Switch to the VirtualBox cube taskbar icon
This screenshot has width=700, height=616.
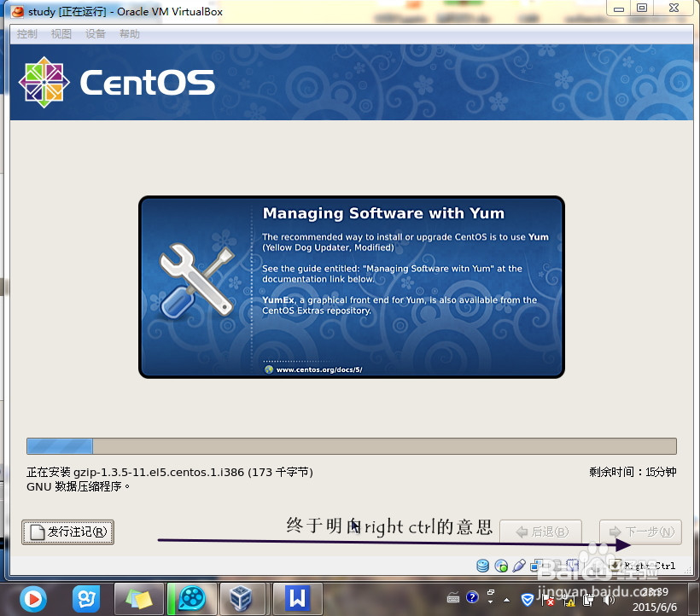(x=242, y=599)
